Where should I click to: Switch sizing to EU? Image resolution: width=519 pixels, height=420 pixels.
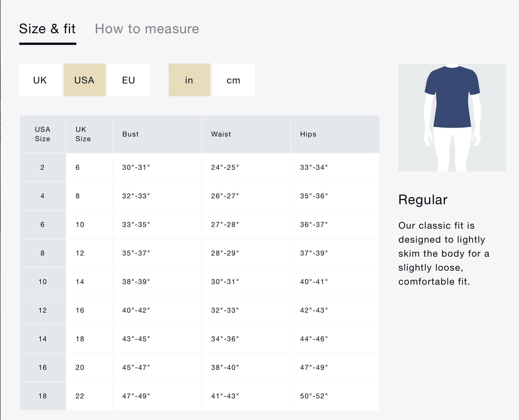point(129,80)
